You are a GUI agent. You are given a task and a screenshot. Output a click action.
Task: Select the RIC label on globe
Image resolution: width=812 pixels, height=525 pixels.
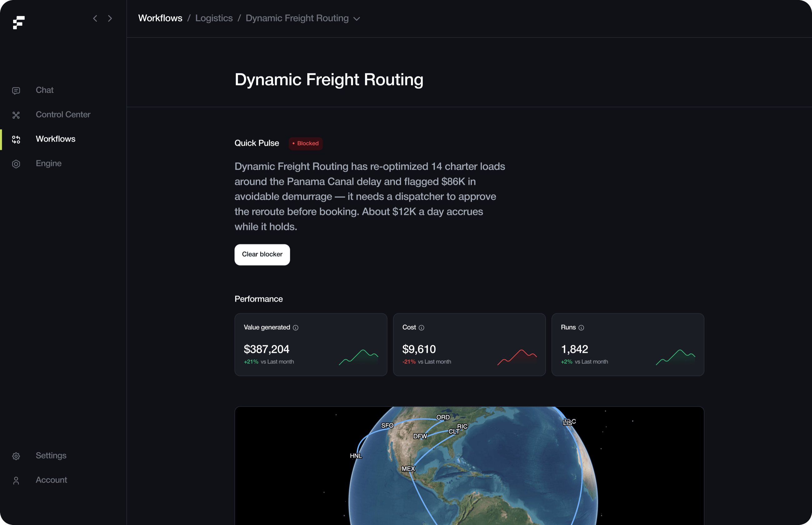pos(462,427)
